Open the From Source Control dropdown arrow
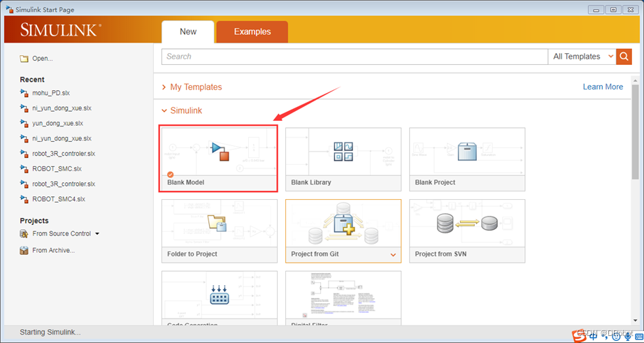This screenshot has width=644, height=343. click(x=97, y=234)
